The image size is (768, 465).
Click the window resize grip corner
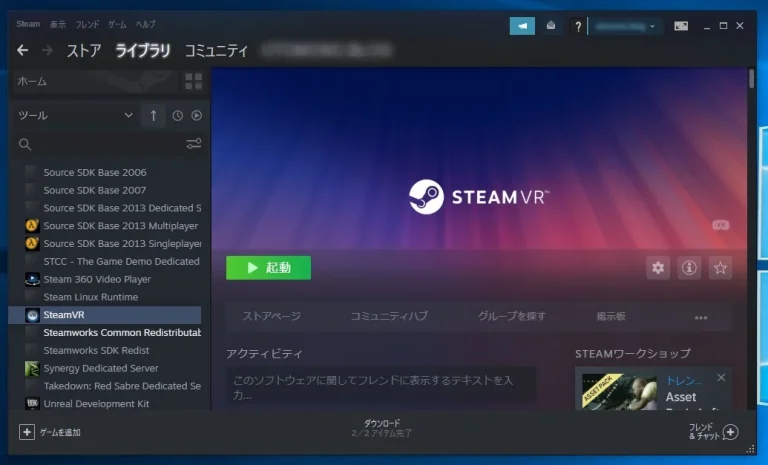tap(750, 449)
